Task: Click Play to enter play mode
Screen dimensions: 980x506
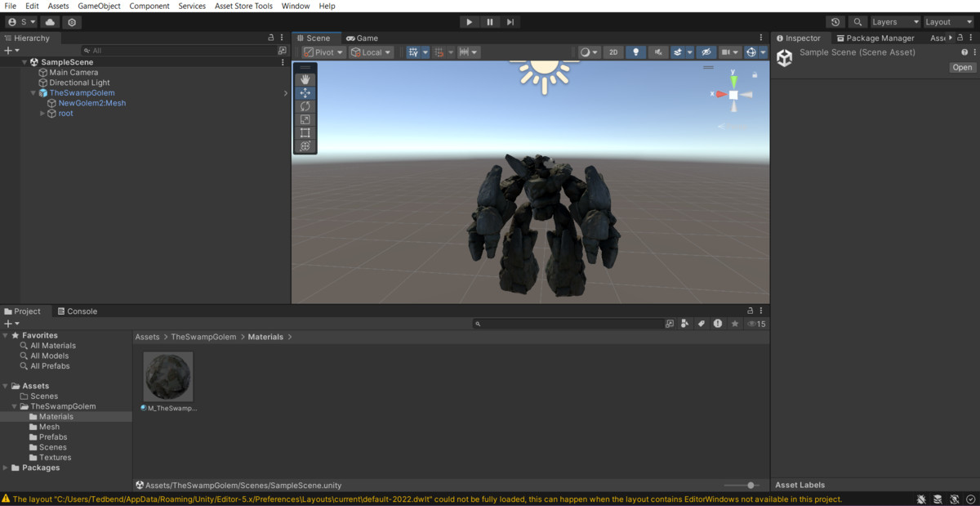Action: (469, 22)
